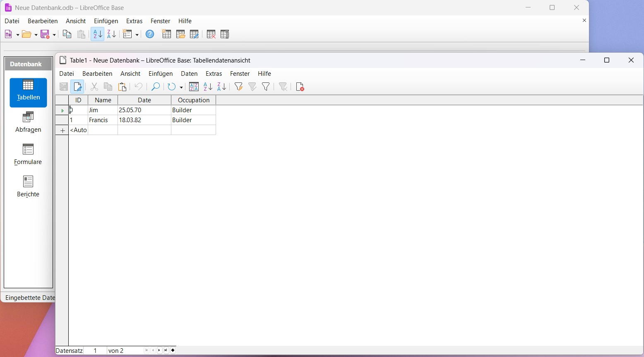Click the rename table icon in Base toolbar
This screenshot has width=644, height=357.
pyautogui.click(x=225, y=34)
